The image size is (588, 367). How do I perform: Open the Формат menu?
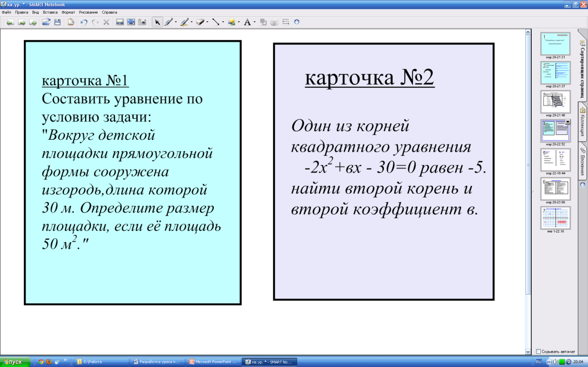(68, 12)
